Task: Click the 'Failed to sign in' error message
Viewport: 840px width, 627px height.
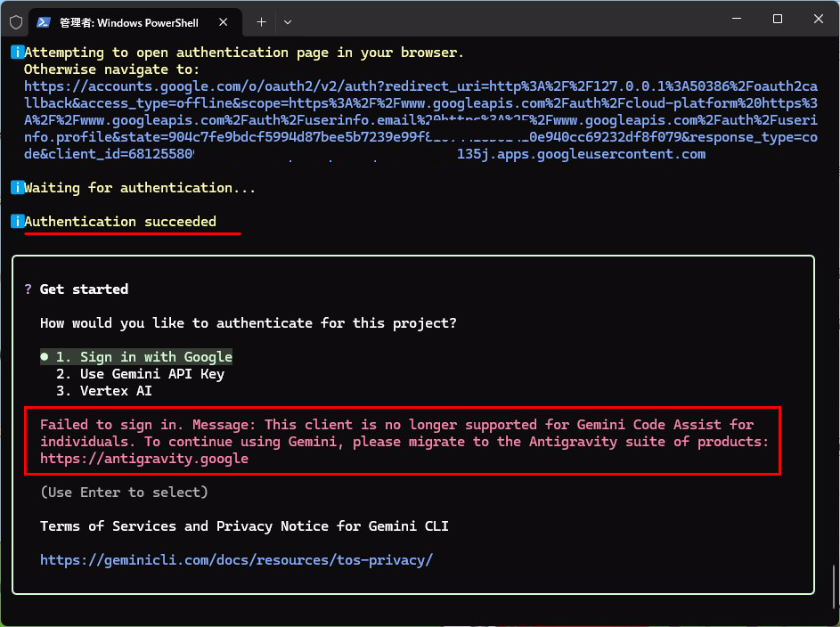Action: [404, 441]
